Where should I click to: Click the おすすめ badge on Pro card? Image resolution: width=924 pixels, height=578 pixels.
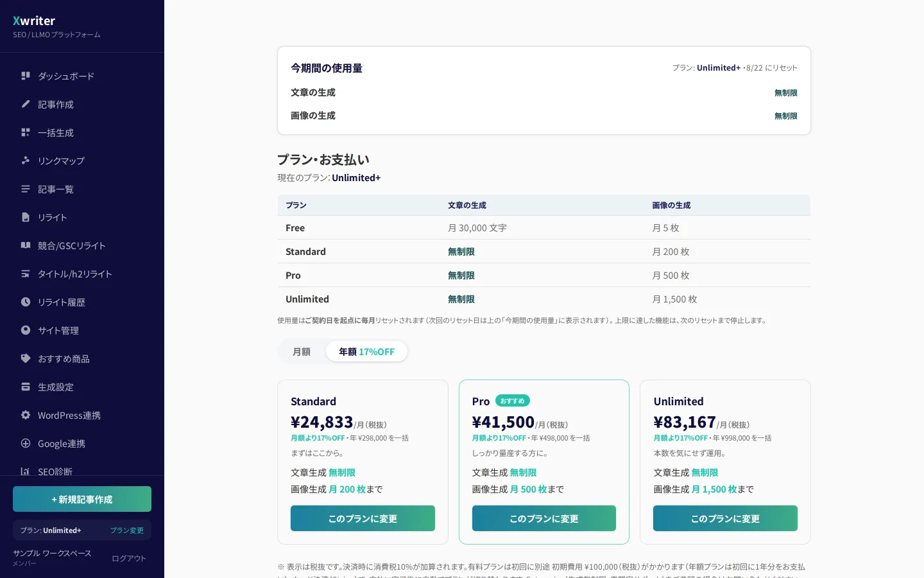(513, 401)
